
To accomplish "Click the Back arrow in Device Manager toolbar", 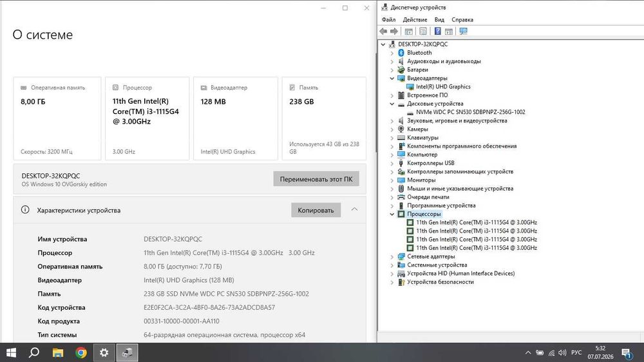I will [x=383, y=31].
